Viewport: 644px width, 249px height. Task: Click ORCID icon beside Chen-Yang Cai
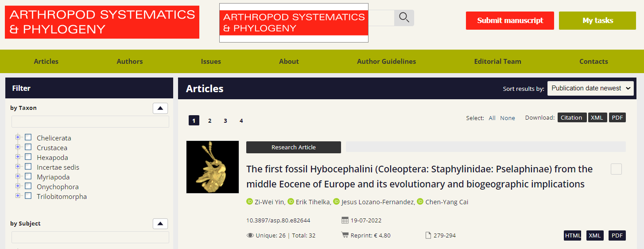pos(420,202)
